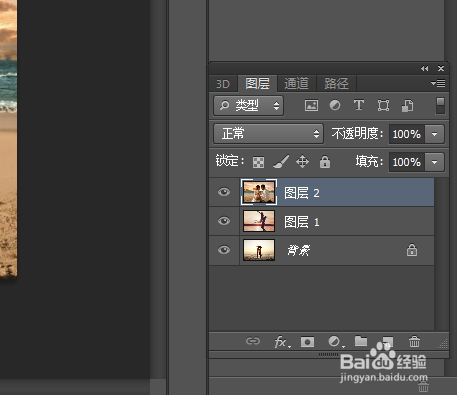Filter layers by pixel image type
457x395 pixels.
point(311,106)
